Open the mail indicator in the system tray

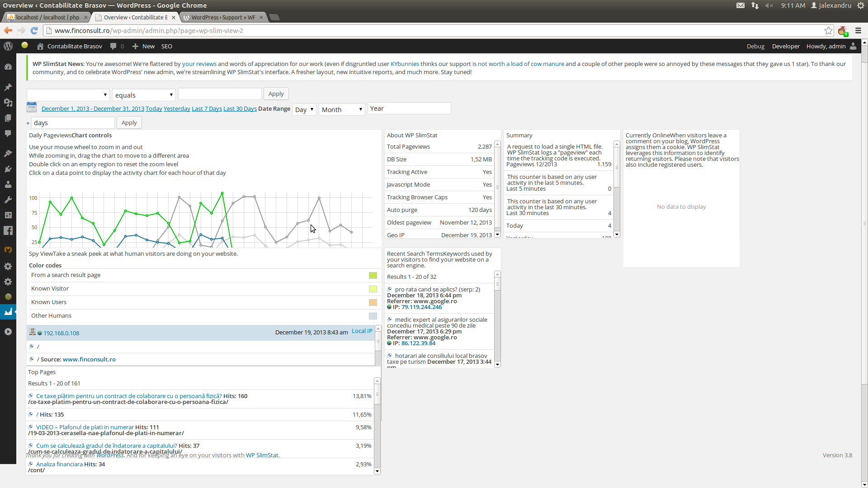741,5
